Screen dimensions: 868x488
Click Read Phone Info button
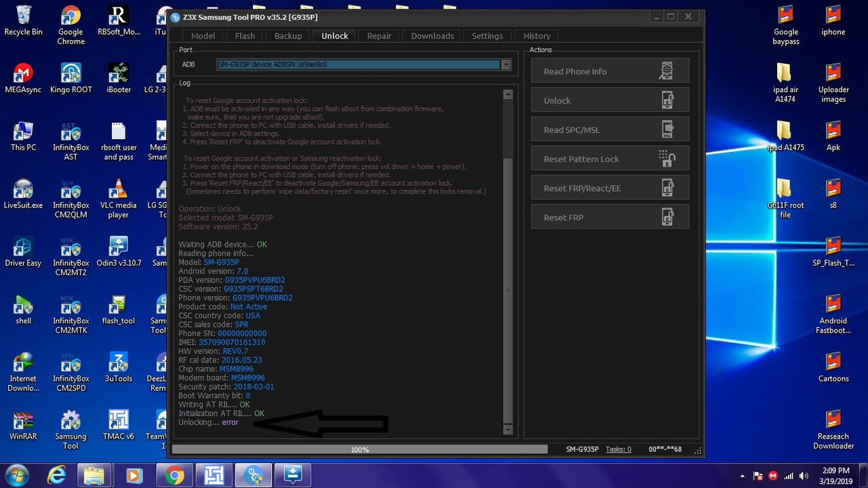pyautogui.click(x=610, y=71)
